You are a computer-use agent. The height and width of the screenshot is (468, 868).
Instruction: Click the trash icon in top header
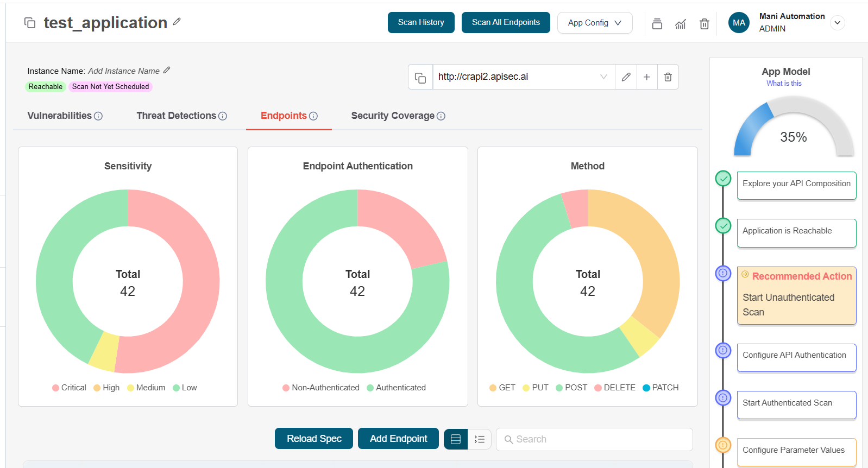point(705,24)
